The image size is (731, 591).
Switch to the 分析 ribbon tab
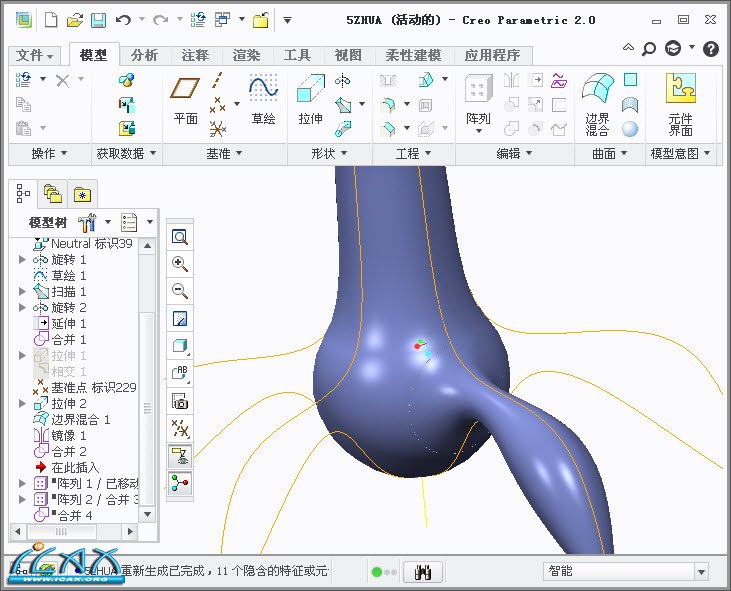144,55
